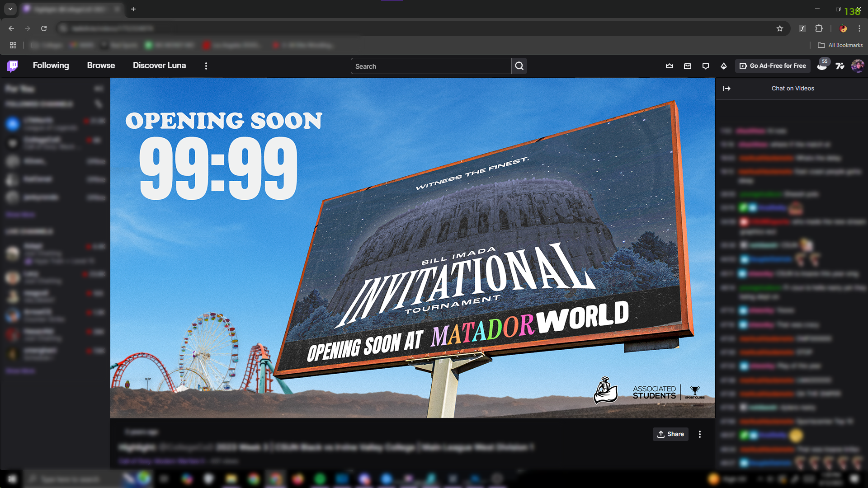This screenshot has height=488, width=868.
Task: Open the Discover Luna tab
Action: [x=159, y=66]
